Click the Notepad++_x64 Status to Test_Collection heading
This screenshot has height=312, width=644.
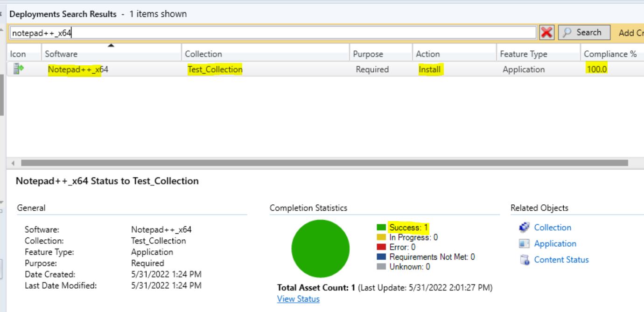[107, 181]
